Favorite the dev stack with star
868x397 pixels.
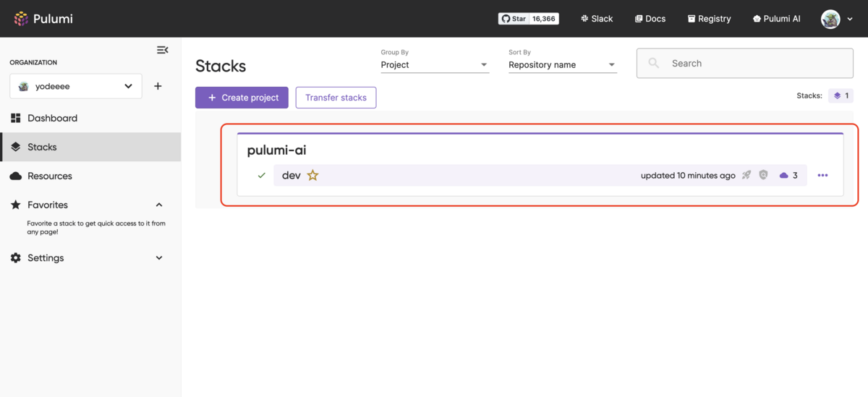[x=312, y=175]
